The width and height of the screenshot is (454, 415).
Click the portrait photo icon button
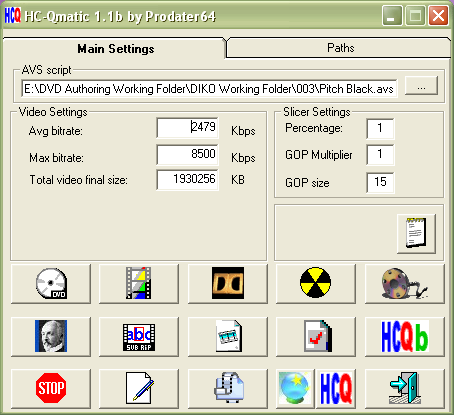coord(51,337)
